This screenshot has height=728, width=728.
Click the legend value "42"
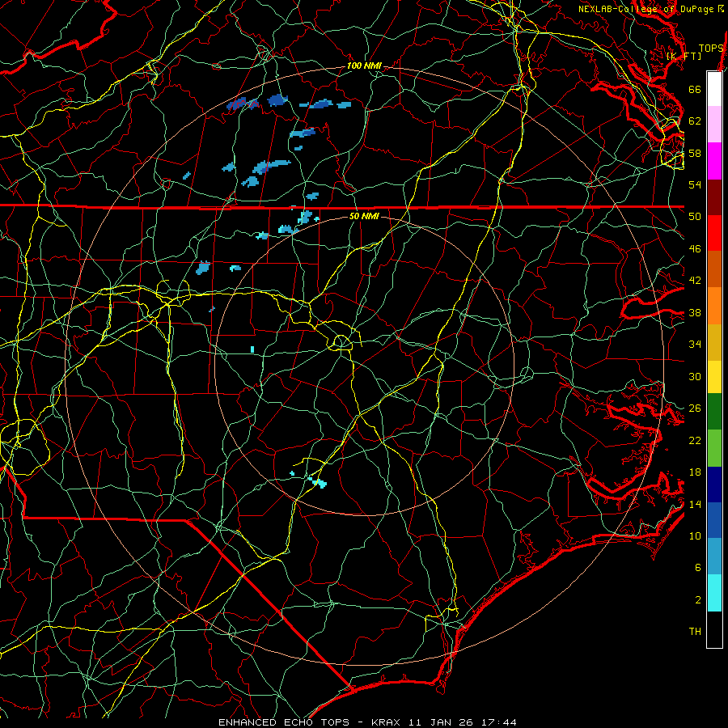click(695, 281)
